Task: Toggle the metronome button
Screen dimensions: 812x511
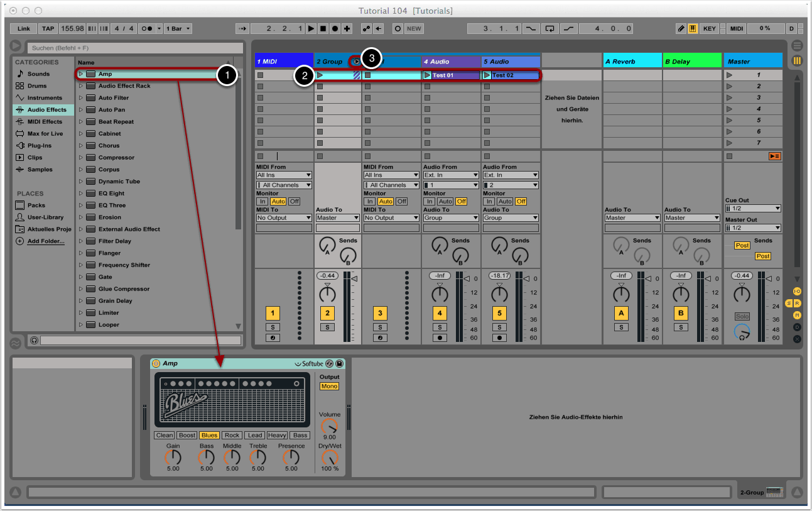Action: pos(147,28)
